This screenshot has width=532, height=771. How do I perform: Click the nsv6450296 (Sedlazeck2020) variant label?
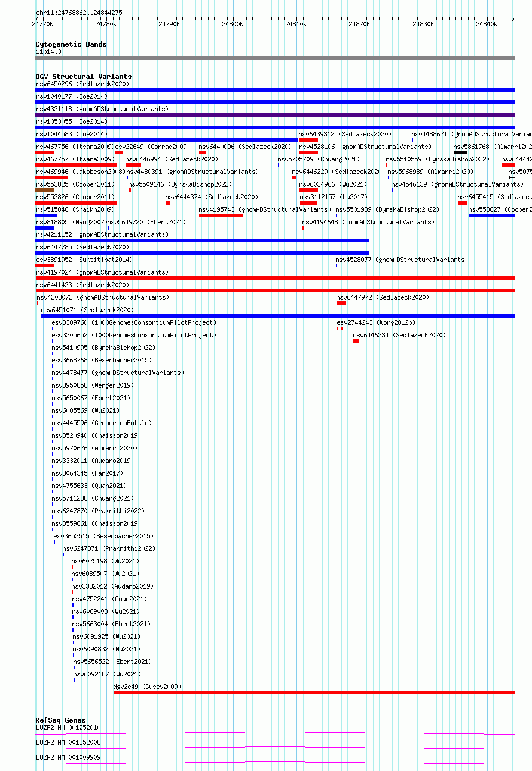pos(82,84)
